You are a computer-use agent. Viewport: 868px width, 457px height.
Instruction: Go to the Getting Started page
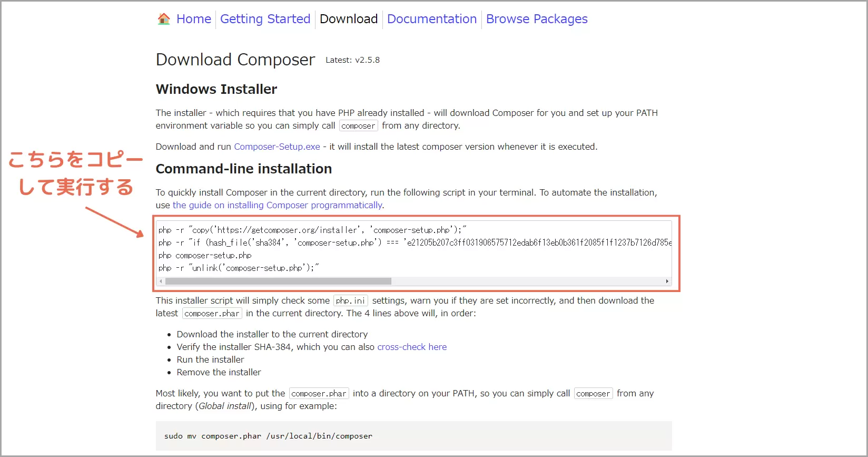coord(265,19)
